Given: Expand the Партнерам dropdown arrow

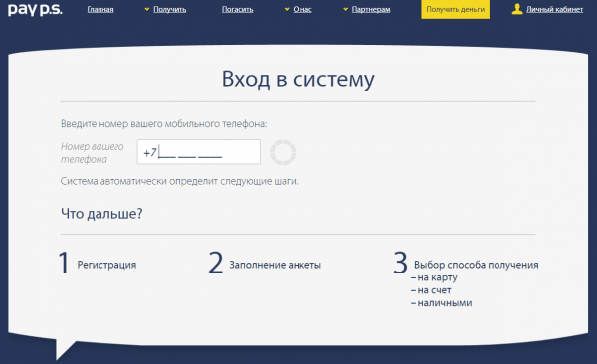Looking at the screenshot, I should [345, 9].
